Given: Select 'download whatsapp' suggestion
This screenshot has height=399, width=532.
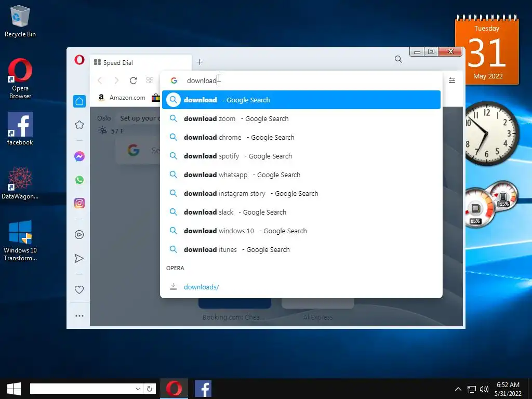Looking at the screenshot, I should [301, 175].
